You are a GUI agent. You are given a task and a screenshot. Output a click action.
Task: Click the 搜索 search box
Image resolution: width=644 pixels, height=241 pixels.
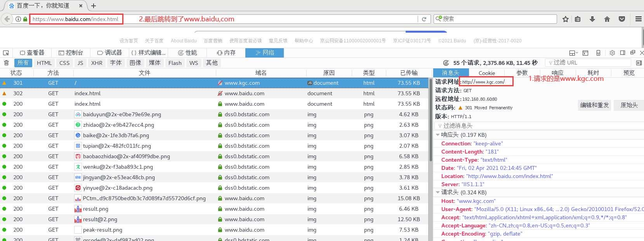(x=496, y=19)
